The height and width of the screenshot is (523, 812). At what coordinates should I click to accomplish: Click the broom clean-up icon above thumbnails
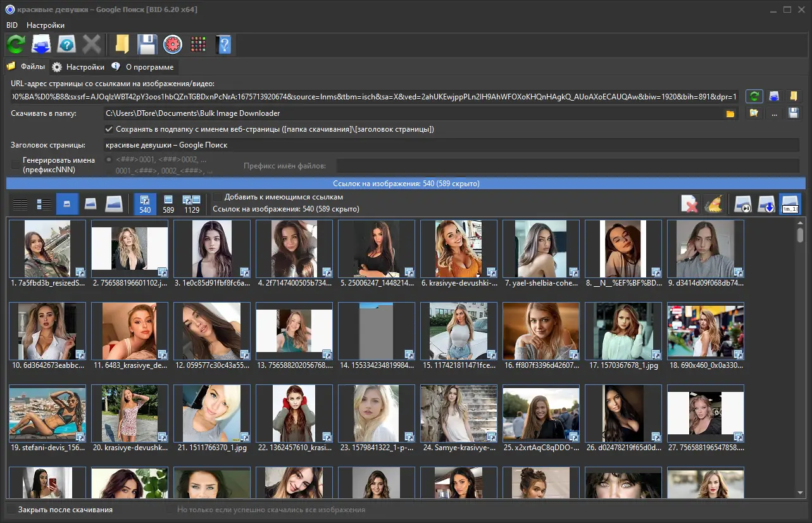(x=714, y=204)
